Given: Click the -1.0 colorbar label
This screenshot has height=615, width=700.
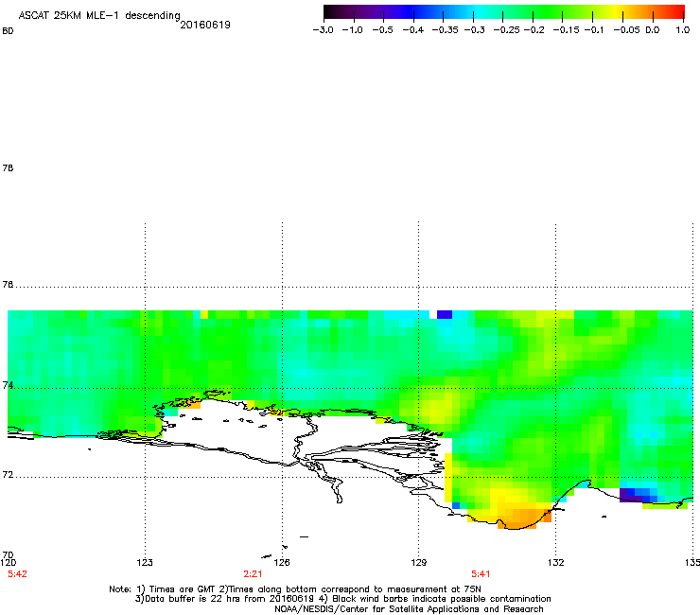Looking at the screenshot, I should point(352,30).
